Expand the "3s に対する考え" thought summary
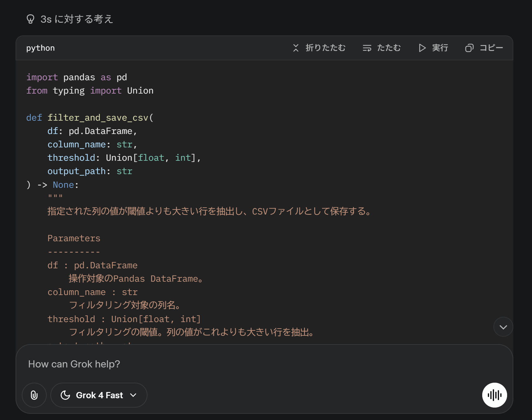This screenshot has width=532, height=420. tap(77, 19)
